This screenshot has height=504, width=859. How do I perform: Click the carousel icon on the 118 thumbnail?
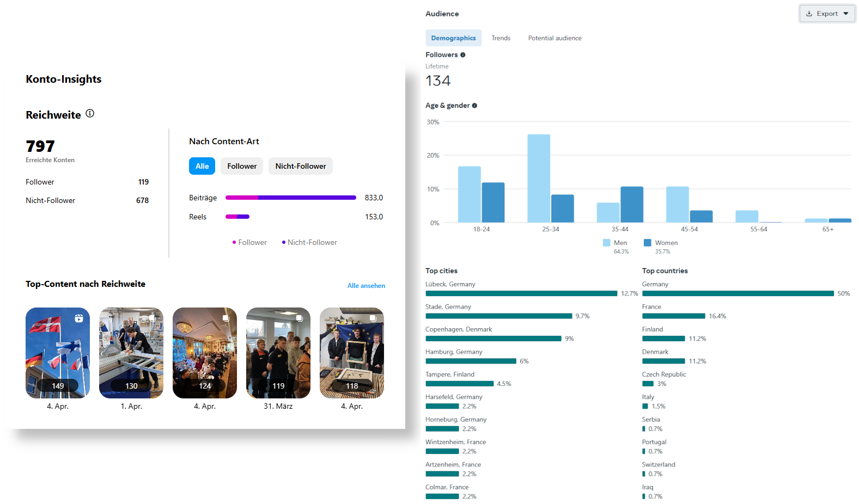373,318
